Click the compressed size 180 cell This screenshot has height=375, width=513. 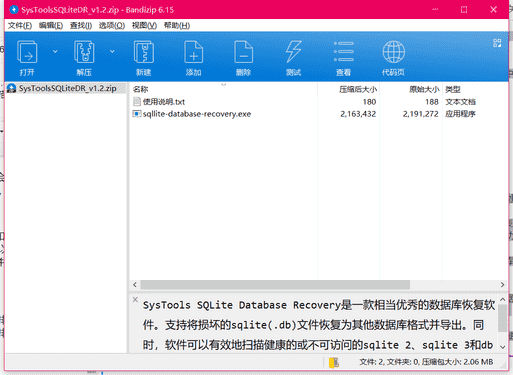coord(369,102)
